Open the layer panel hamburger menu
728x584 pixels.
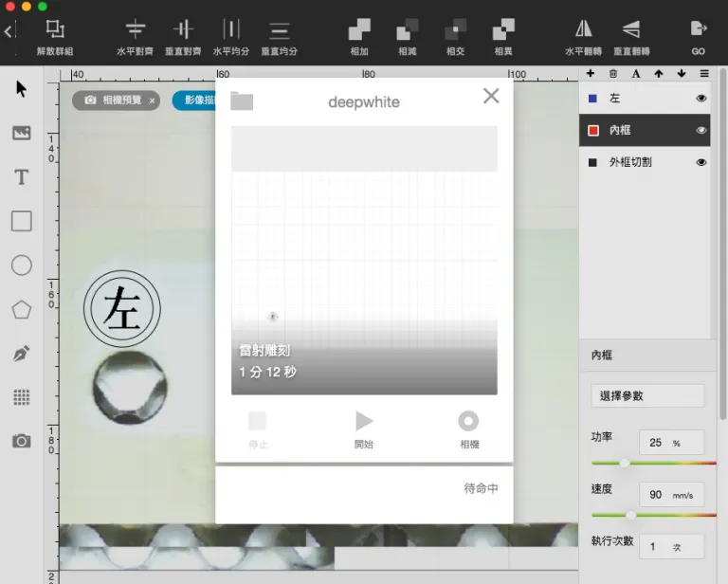click(704, 73)
